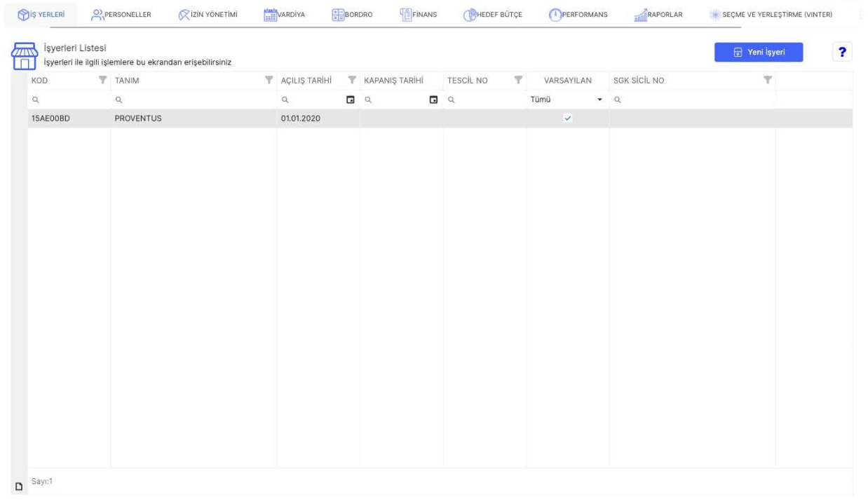
Task: Click the KOD search field
Action: pyautogui.click(x=69, y=100)
